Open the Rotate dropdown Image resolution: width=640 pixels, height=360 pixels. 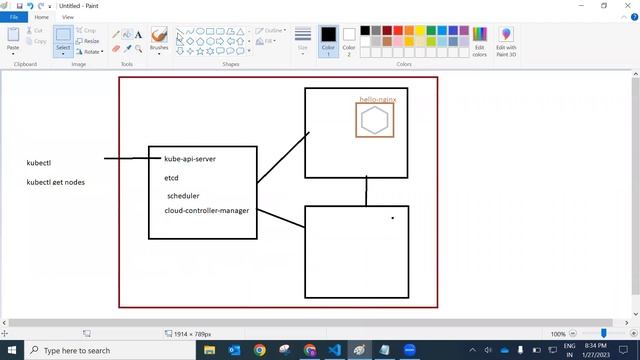point(90,52)
